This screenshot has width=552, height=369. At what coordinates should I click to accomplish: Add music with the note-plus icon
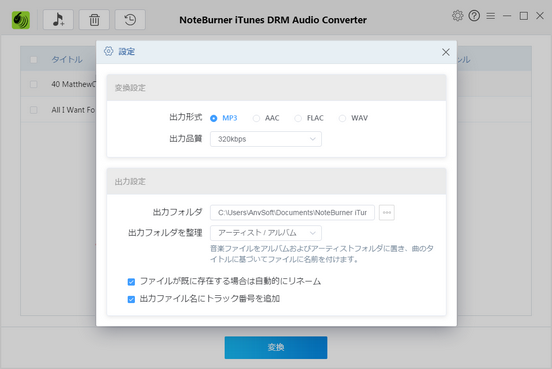(x=58, y=20)
